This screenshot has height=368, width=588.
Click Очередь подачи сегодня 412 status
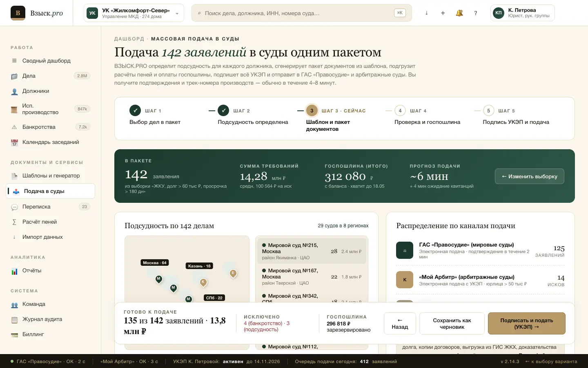[346, 361]
